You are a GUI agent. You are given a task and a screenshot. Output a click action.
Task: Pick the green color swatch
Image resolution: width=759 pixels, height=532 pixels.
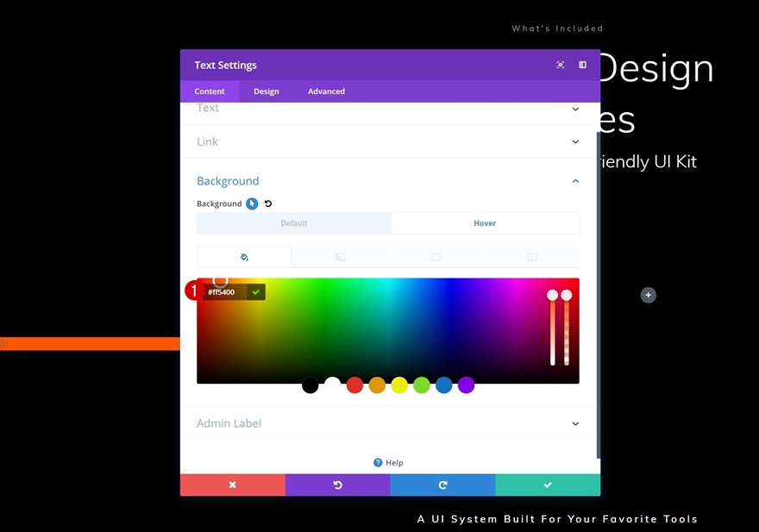(x=422, y=385)
